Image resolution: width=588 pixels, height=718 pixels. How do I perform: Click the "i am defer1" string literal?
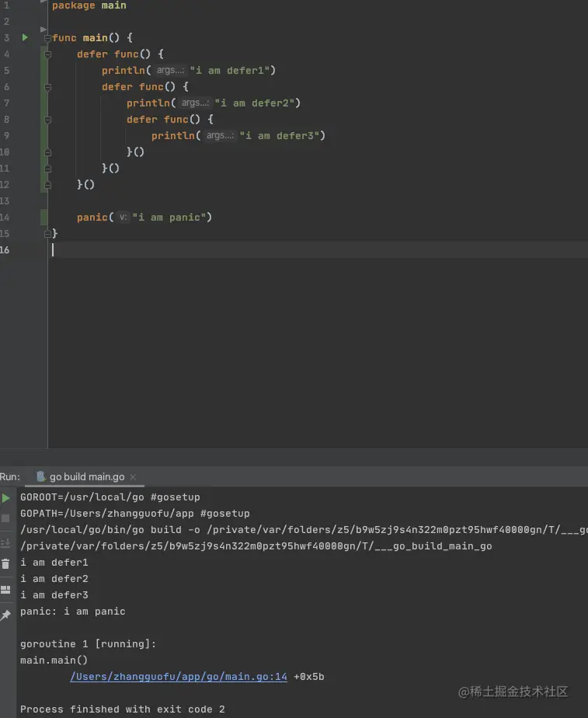tap(230, 70)
